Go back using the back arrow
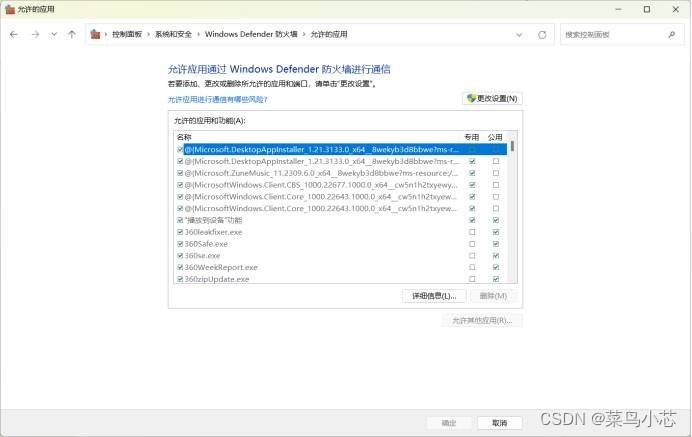 pyautogui.click(x=14, y=34)
